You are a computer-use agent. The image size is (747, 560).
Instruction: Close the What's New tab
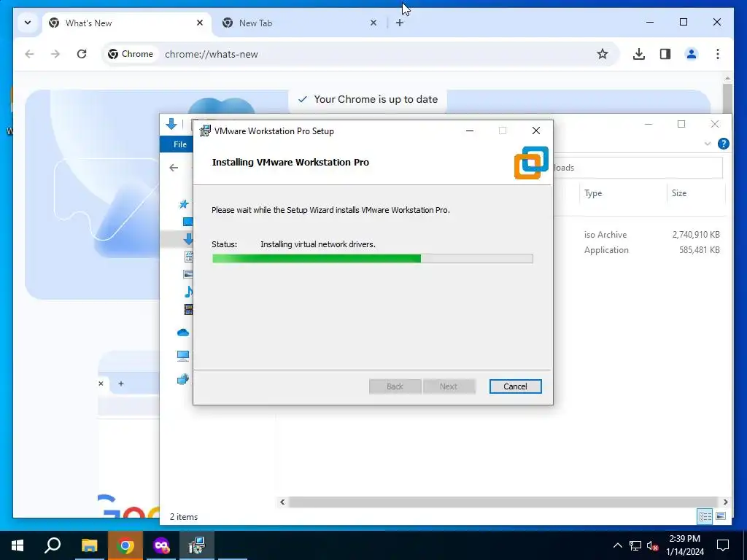(x=200, y=23)
